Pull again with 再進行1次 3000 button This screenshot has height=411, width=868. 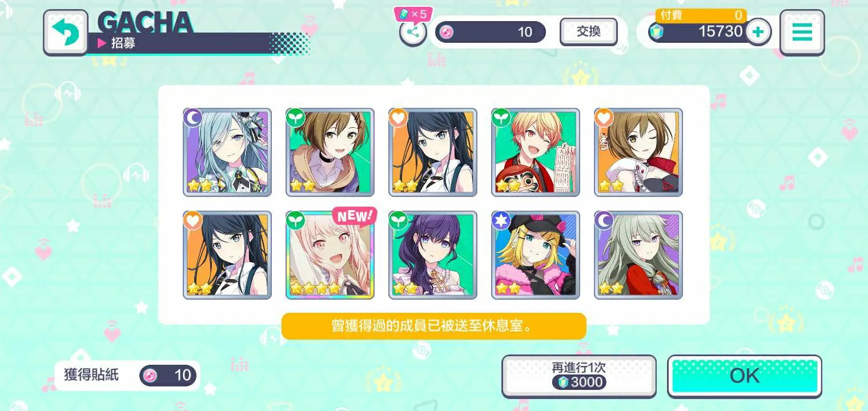coord(579,376)
